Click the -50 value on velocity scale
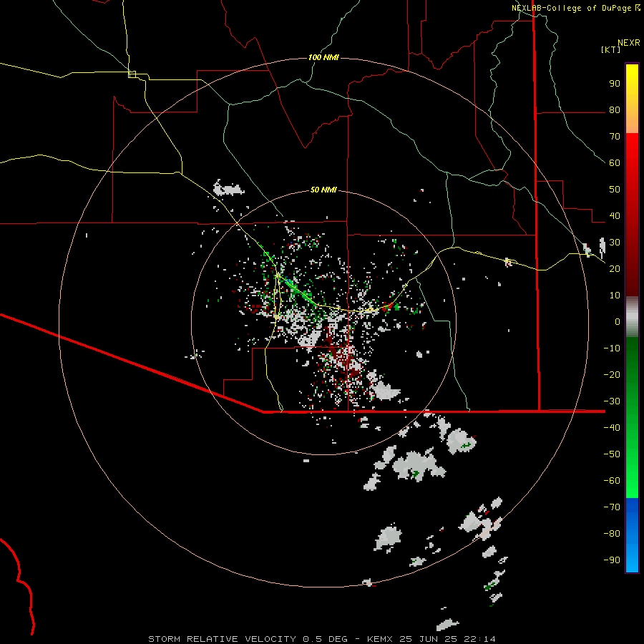The width and height of the screenshot is (644, 644). 612,454
